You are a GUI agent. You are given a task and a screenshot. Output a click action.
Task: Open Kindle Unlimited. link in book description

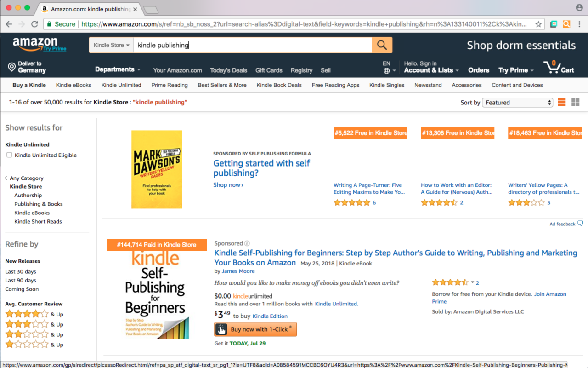pos(336,304)
